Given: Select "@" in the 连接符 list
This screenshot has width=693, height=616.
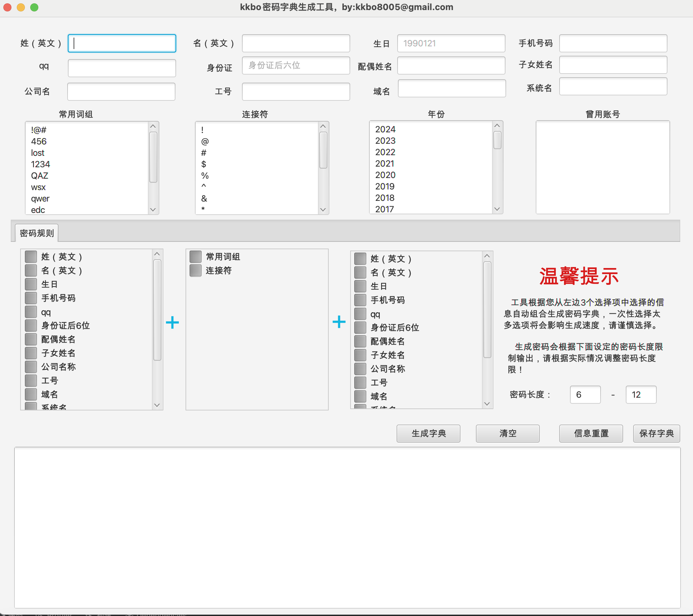Looking at the screenshot, I should [257, 141].
